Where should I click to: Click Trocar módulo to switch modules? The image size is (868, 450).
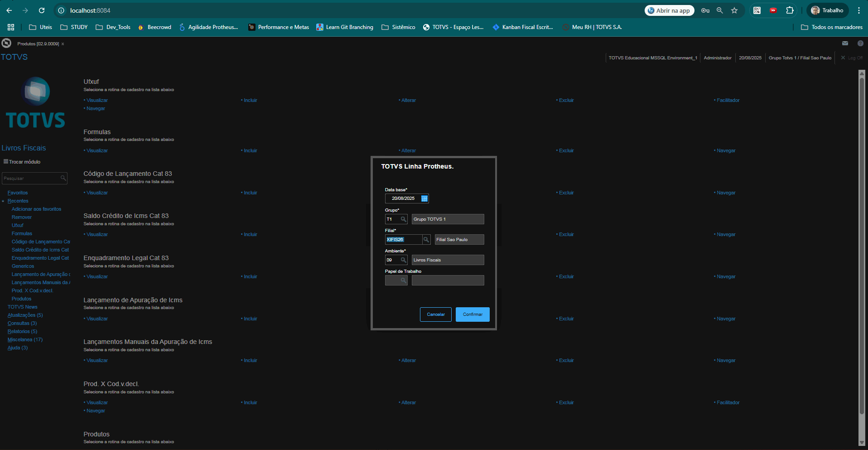[22, 162]
